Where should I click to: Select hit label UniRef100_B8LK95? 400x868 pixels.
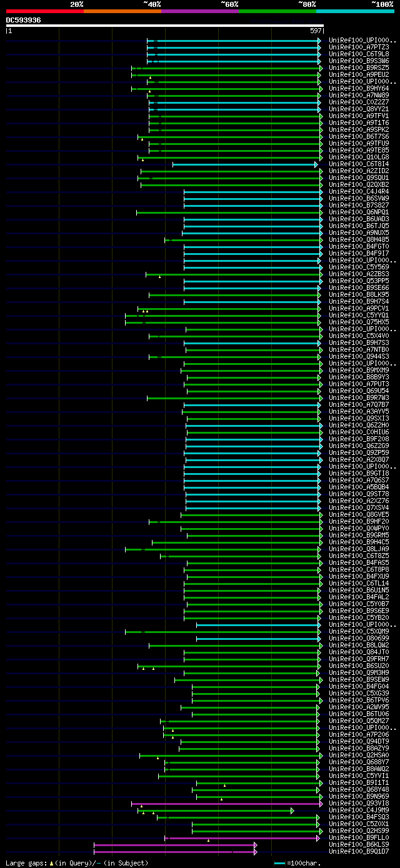click(359, 294)
